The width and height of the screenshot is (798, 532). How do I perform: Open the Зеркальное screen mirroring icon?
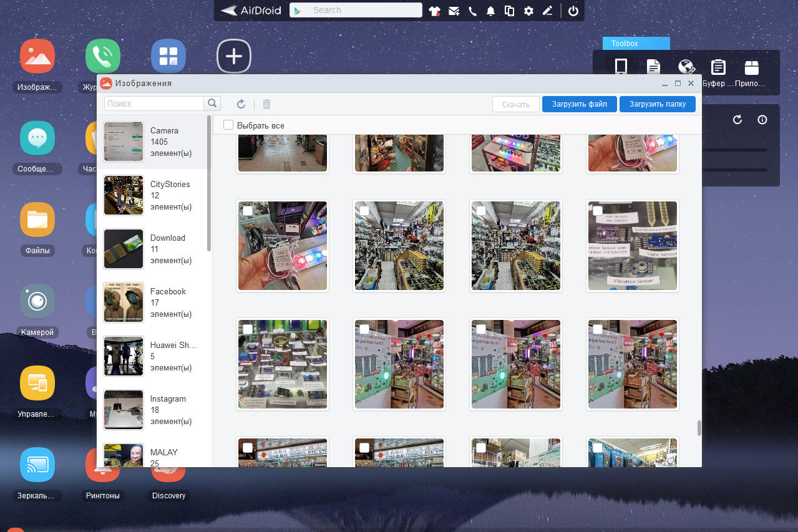[x=37, y=465]
